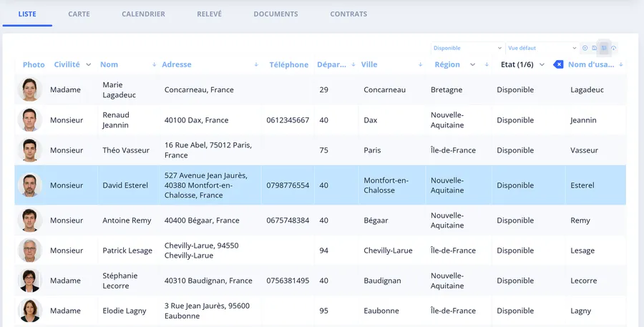Click the Nom d'usa... column header label

coord(591,64)
